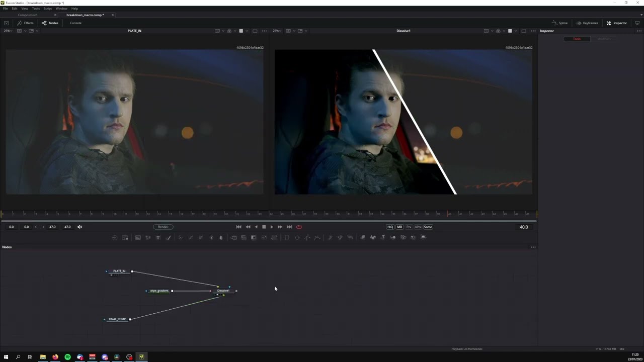Open the Script menu
644x362 pixels.
48,9
